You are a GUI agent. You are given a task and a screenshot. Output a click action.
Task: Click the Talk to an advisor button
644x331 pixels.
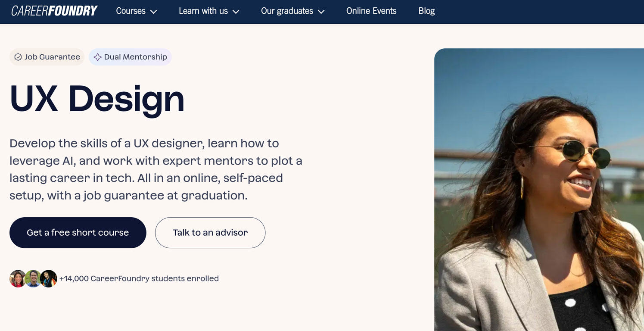pyautogui.click(x=210, y=232)
